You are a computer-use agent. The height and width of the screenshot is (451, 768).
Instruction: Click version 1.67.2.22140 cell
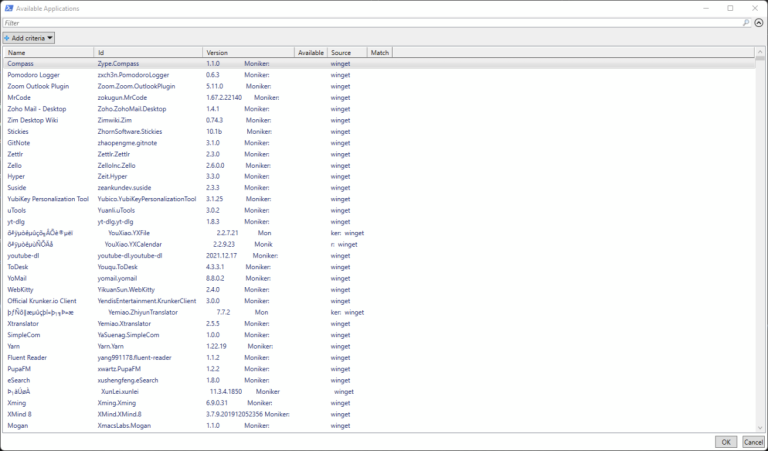[x=224, y=97]
